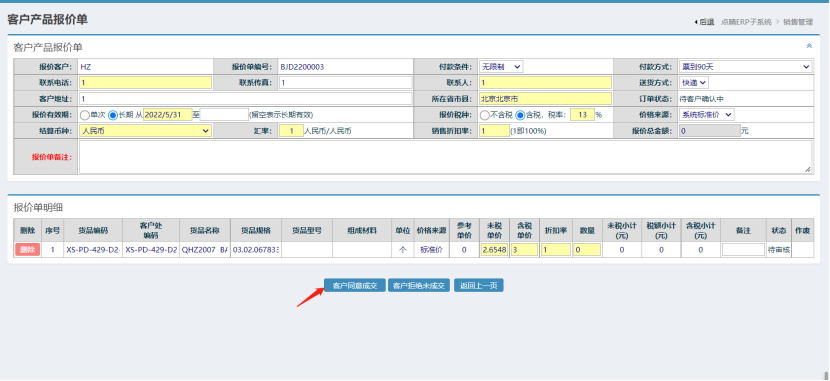Choose the 不含税 tax option
The image size is (830, 381).
tap(484, 115)
